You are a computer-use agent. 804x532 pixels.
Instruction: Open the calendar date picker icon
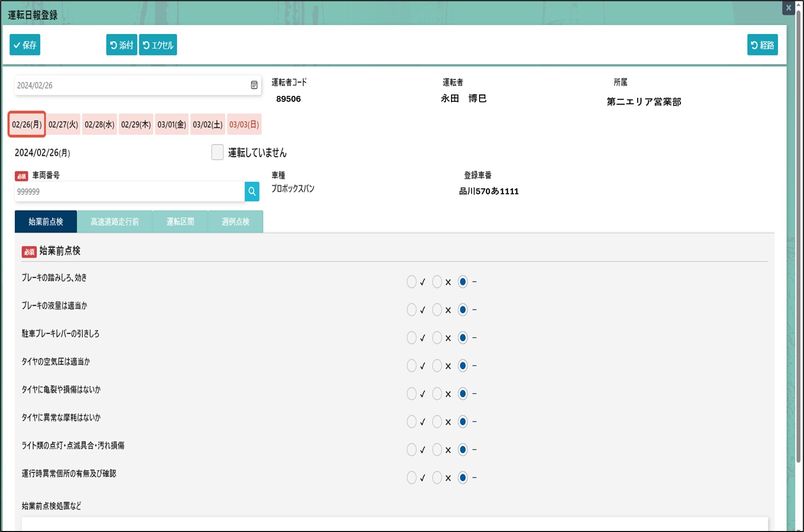(254, 85)
